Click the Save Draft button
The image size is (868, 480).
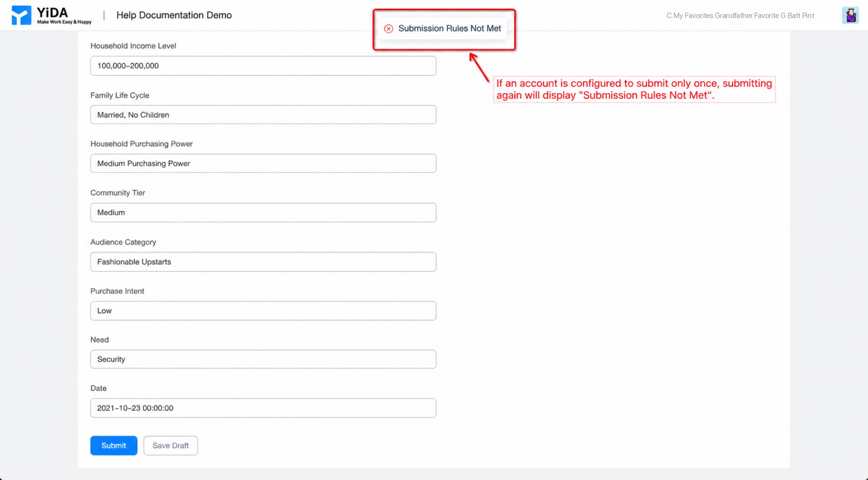[171, 446]
